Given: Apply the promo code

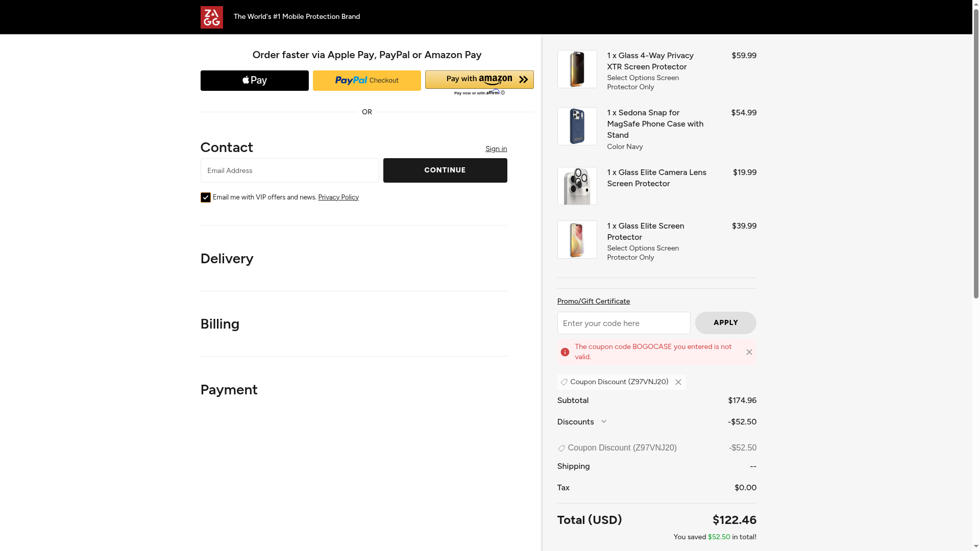Looking at the screenshot, I should (725, 323).
